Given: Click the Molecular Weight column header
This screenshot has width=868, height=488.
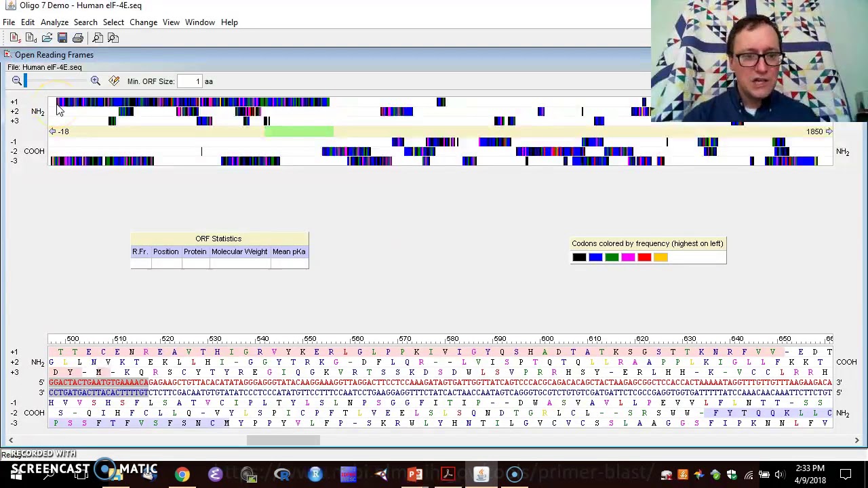Looking at the screenshot, I should (x=239, y=251).
